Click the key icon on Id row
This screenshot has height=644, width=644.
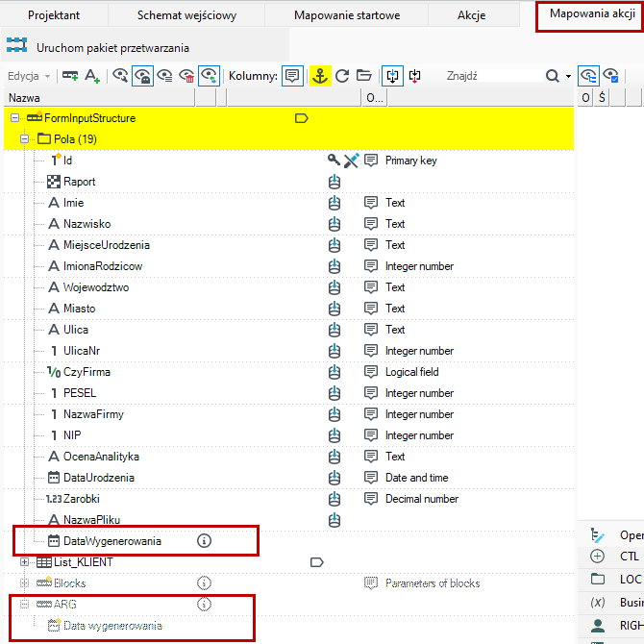[x=334, y=161]
